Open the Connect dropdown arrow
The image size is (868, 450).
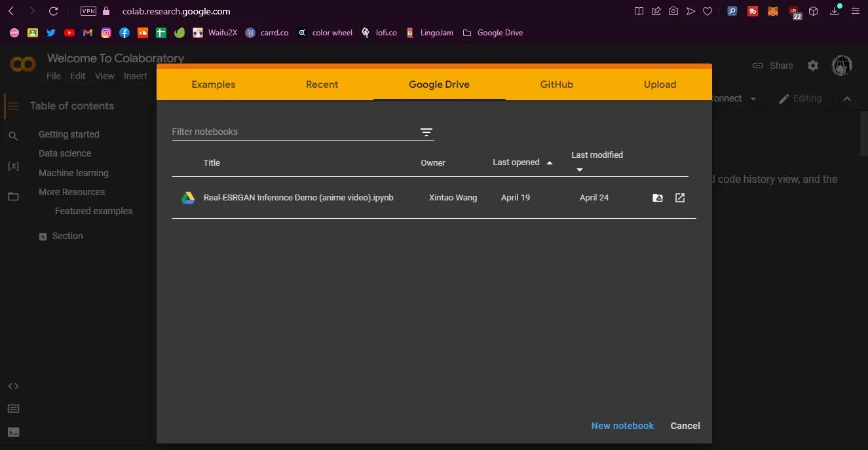(753, 99)
